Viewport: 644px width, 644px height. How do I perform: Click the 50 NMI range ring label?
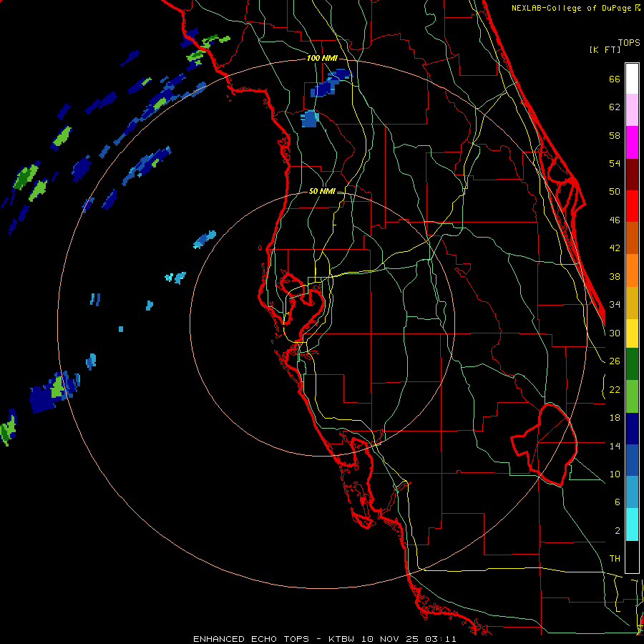pyautogui.click(x=322, y=191)
